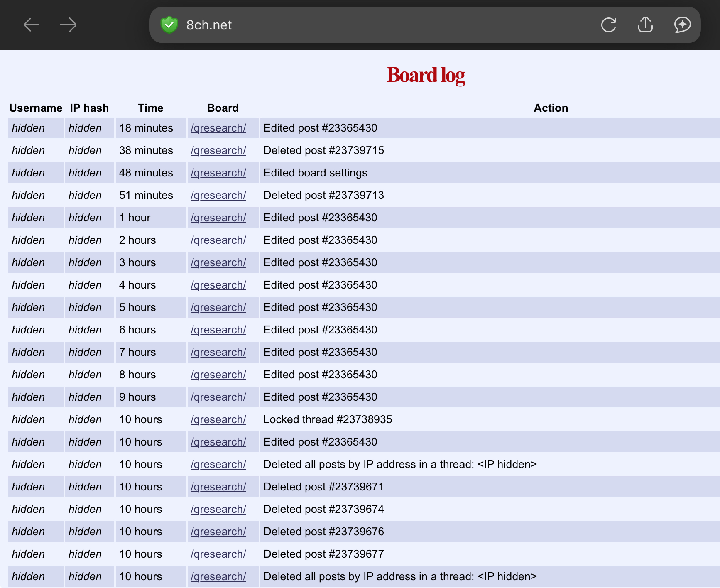Open the sparkle chat assistant icon
Viewport: 720px width, 588px height.
[682, 25]
